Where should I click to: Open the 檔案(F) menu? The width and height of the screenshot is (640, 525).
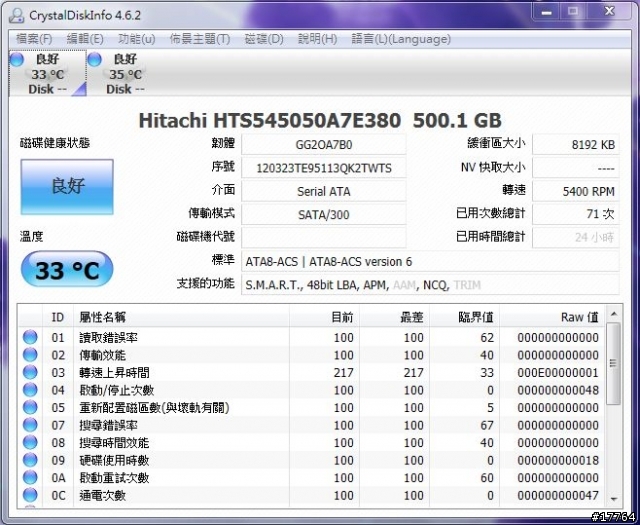(x=34, y=39)
